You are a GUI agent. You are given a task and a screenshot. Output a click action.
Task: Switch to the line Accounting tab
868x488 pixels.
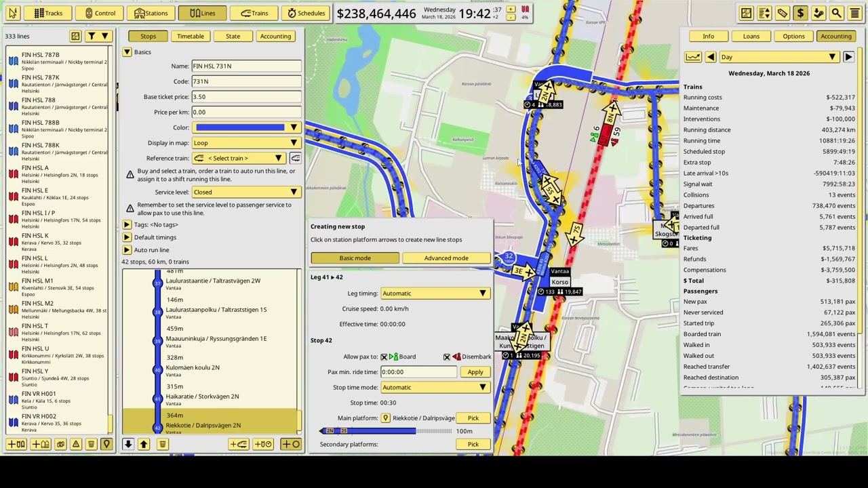[275, 36]
